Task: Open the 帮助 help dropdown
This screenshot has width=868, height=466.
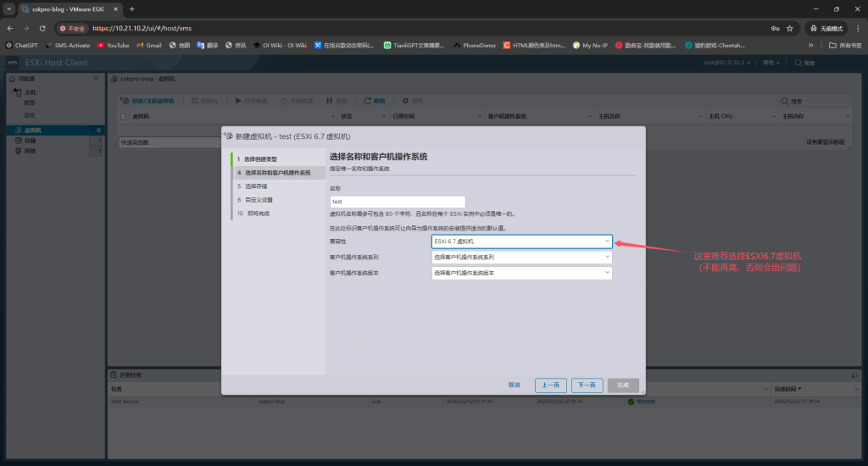Action: click(771, 63)
